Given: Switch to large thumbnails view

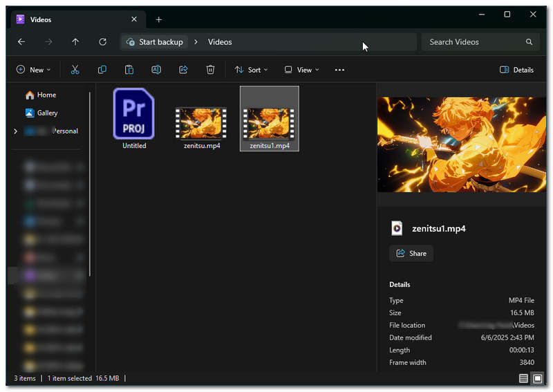Looking at the screenshot, I should pyautogui.click(x=537, y=378).
